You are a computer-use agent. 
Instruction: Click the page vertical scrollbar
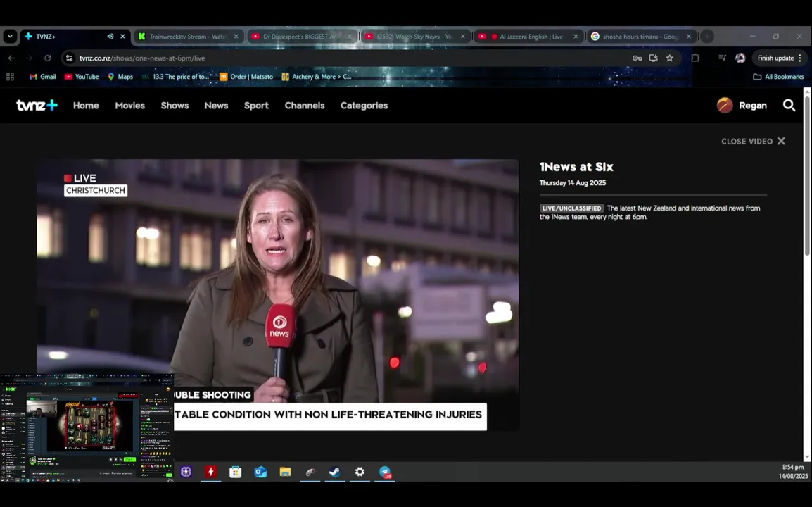pos(807,175)
